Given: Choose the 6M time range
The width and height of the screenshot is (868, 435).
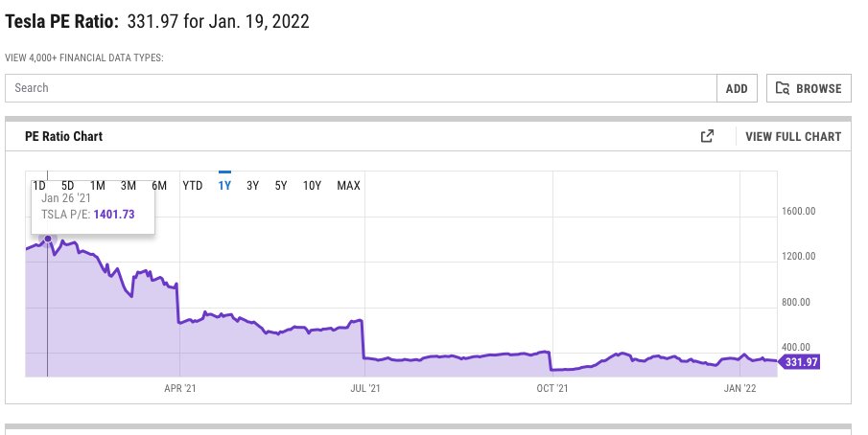Looking at the screenshot, I should point(159,185).
